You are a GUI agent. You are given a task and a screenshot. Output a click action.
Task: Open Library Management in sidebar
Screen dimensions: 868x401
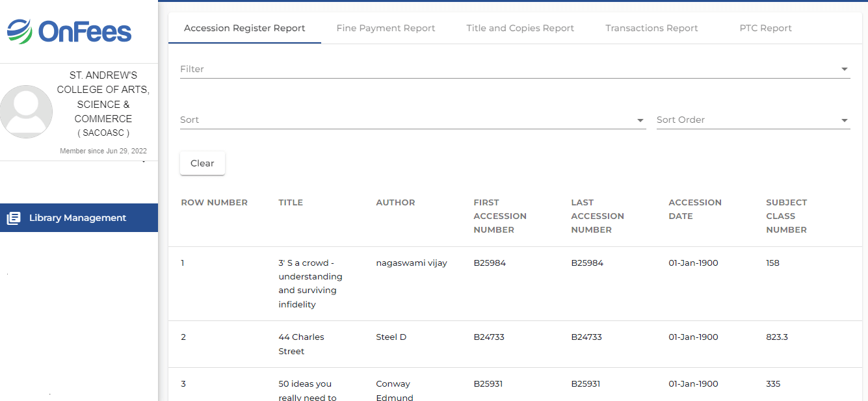pos(77,218)
